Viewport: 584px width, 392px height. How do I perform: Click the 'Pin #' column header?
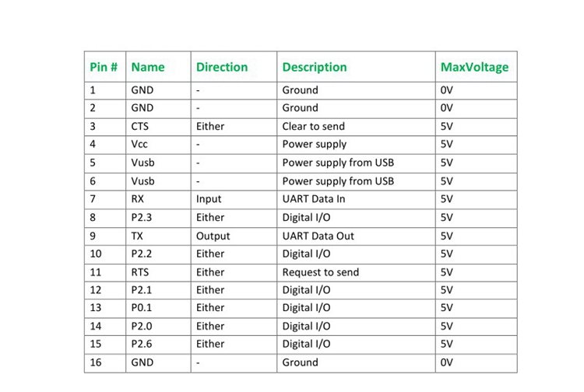click(x=104, y=67)
